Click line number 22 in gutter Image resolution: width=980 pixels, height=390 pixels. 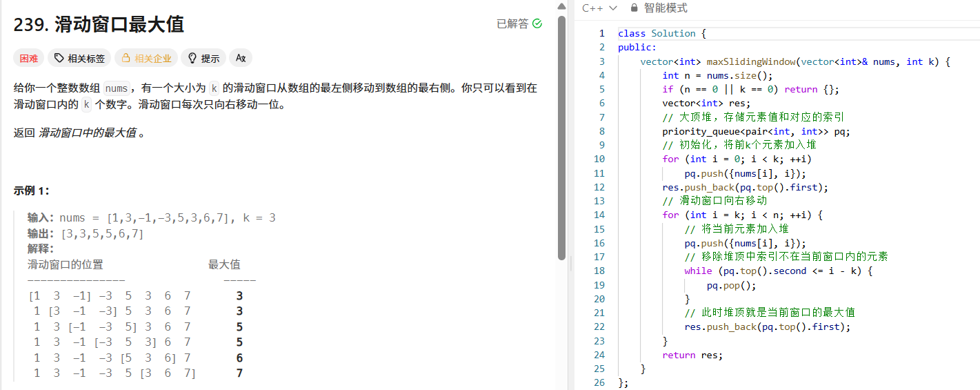click(x=599, y=326)
